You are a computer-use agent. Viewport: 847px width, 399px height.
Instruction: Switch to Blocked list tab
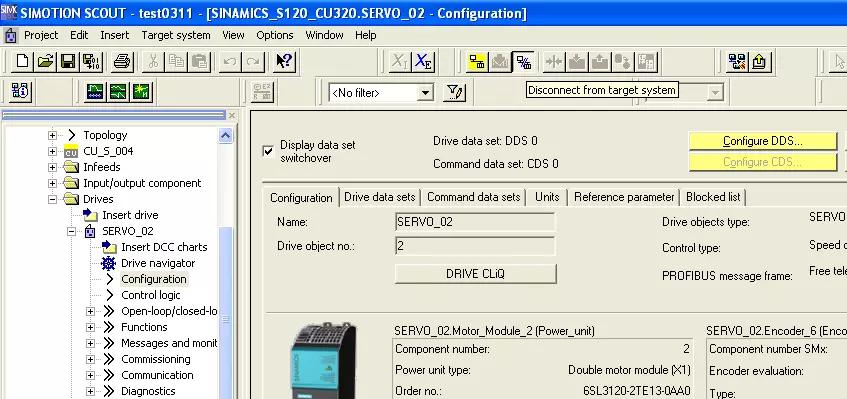(713, 197)
